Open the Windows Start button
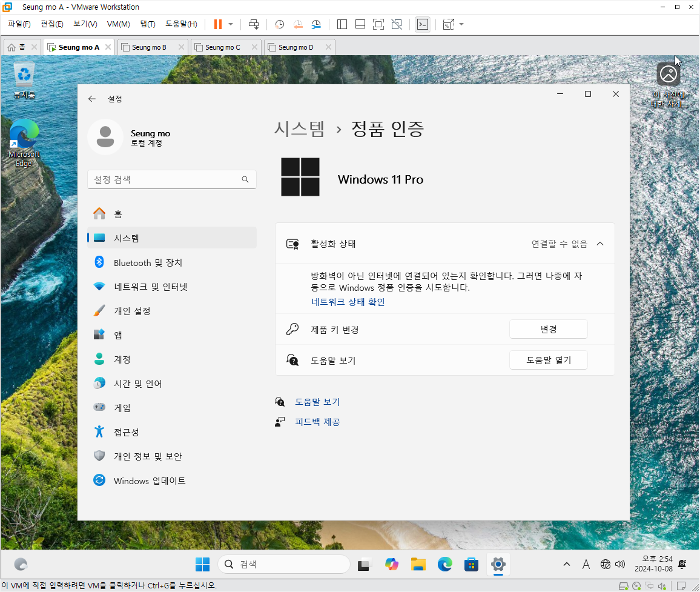This screenshot has width=700, height=592. coord(202,564)
